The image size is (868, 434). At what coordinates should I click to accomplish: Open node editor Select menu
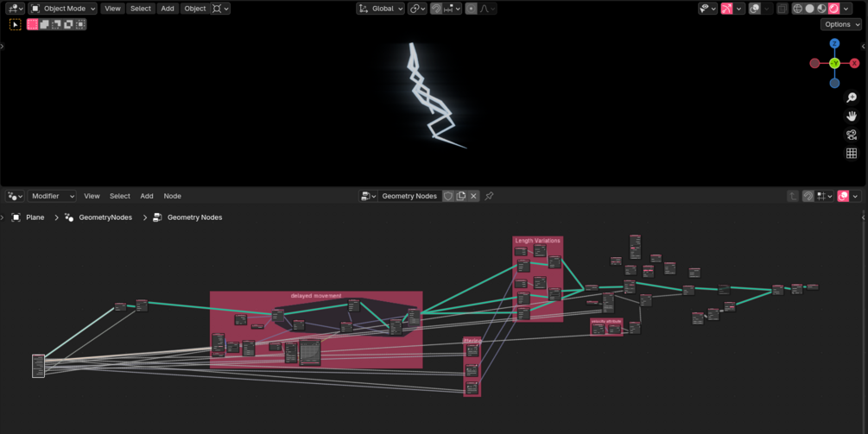(119, 196)
